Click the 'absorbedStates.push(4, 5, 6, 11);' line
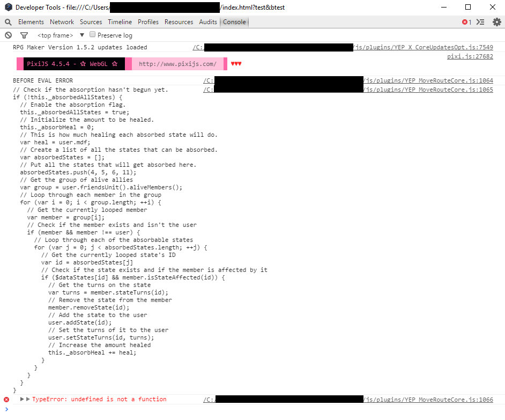Screen dimensions: 505x420 [x=78, y=172]
